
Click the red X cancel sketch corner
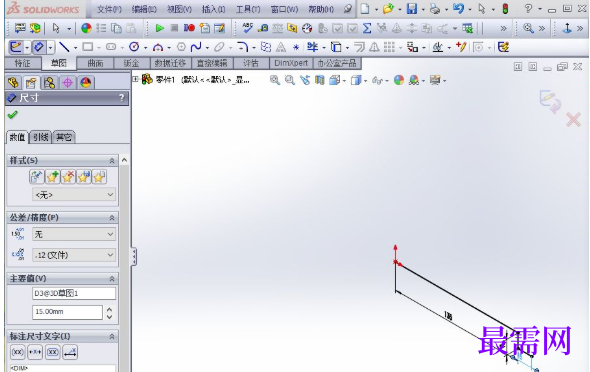click(573, 120)
